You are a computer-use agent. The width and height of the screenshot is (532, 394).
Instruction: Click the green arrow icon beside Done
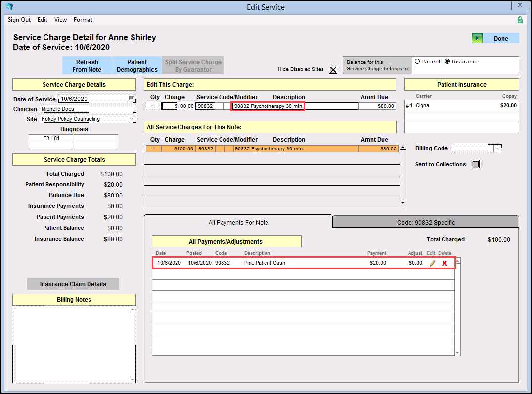coord(477,38)
